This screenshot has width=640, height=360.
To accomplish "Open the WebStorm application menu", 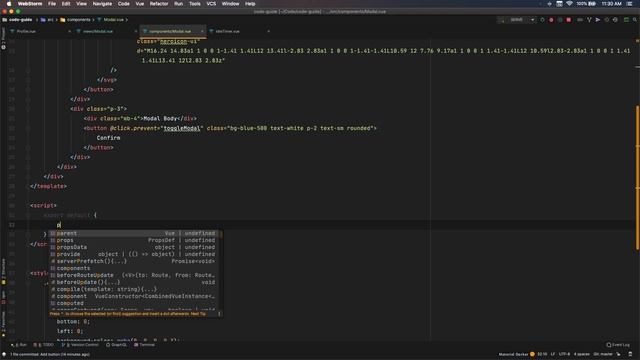I will [x=30, y=4].
